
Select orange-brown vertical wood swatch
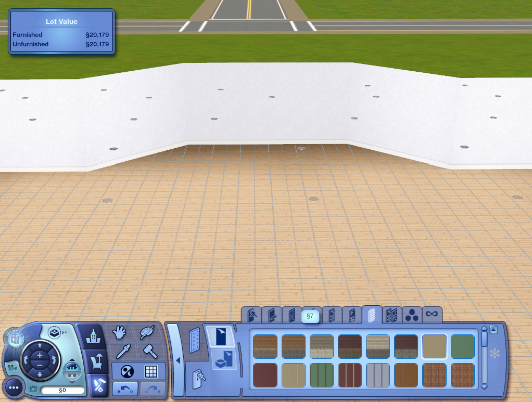[x=406, y=375]
